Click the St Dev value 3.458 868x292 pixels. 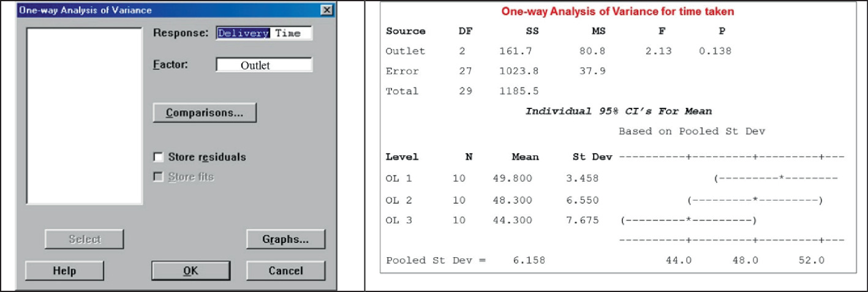pos(583,179)
